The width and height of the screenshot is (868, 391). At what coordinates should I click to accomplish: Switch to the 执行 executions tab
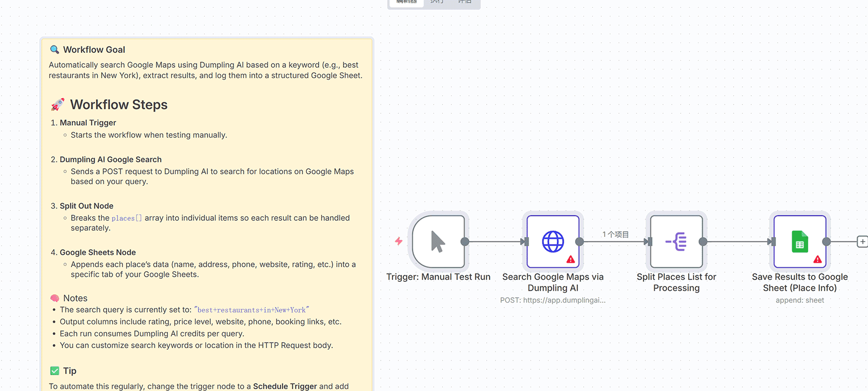[x=437, y=2]
